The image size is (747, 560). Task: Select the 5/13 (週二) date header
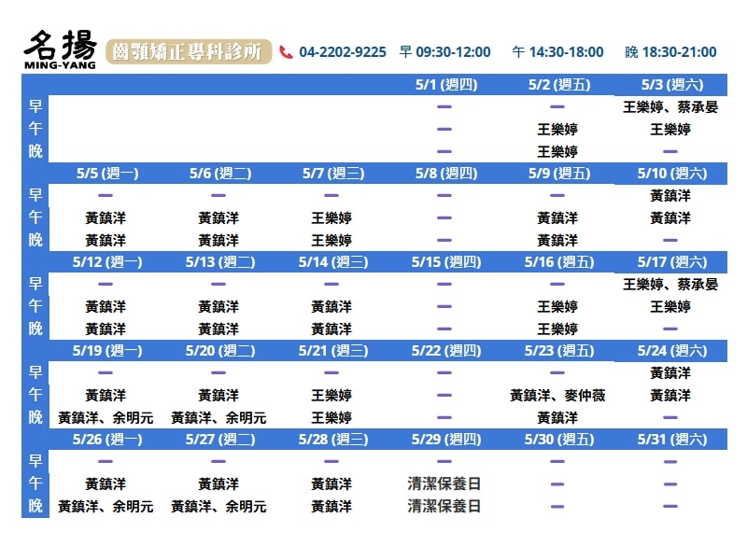[220, 262]
